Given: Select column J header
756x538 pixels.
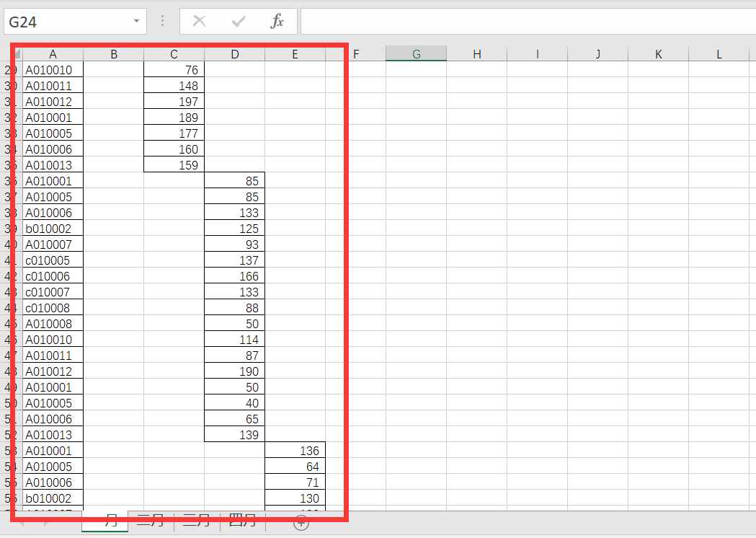Looking at the screenshot, I should [x=598, y=54].
